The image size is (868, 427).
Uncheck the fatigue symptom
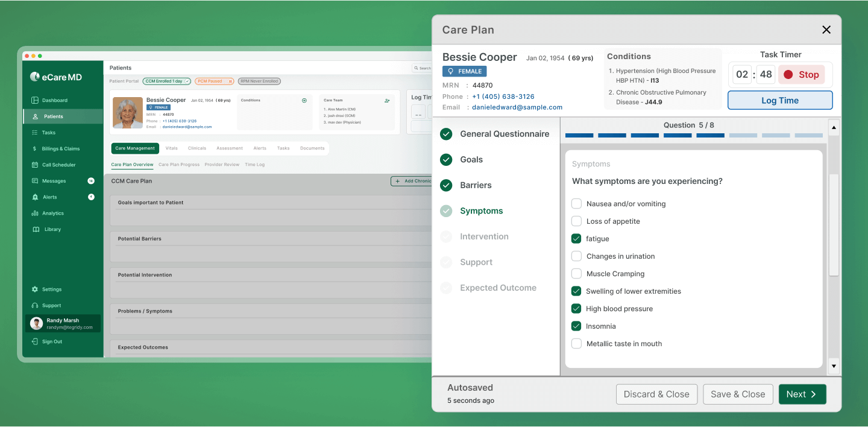(x=576, y=238)
